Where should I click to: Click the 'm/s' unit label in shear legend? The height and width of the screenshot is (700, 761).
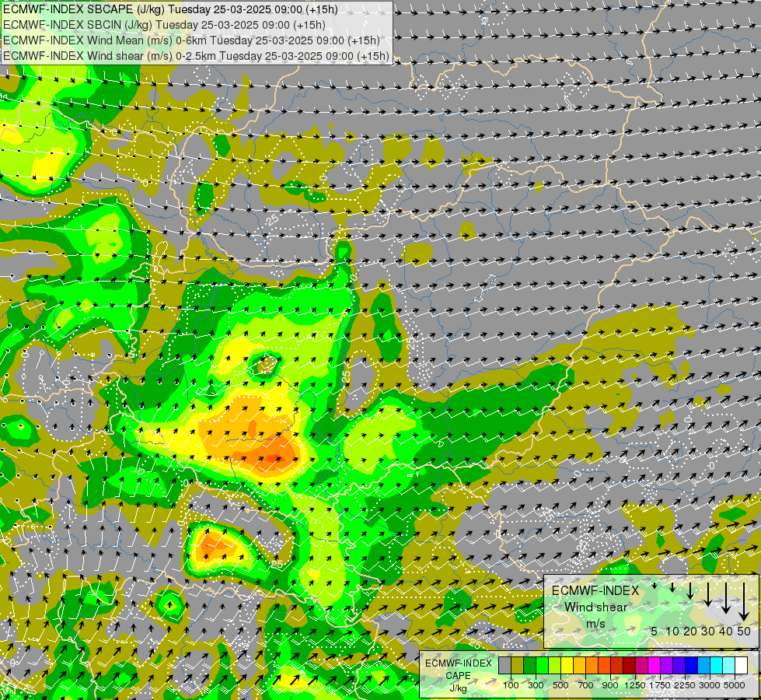click(595, 624)
